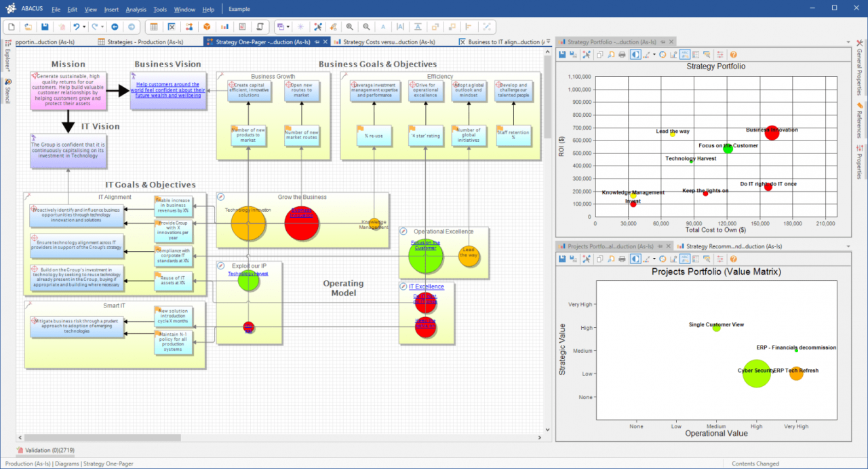Click the New document icon in main toolbar
This screenshot has width=868, height=469.
click(12, 26)
